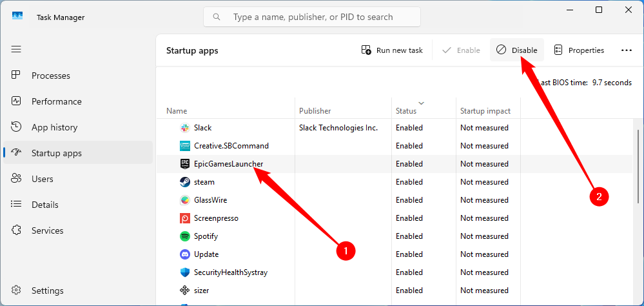Click the Processes sidebar icon

pos(16,76)
